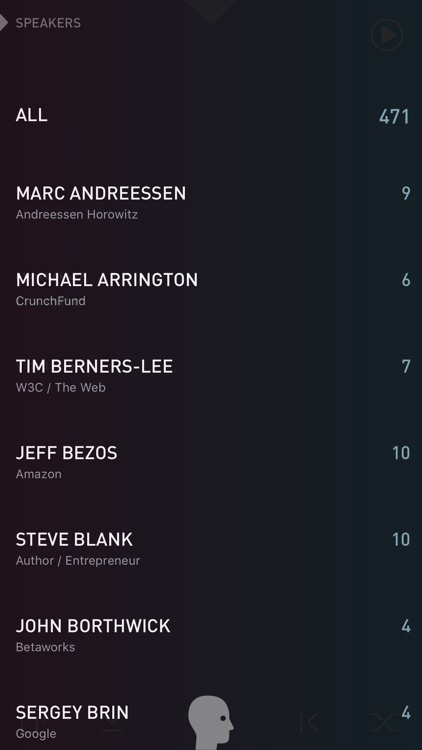This screenshot has height=750, width=422.
Task: Tap the faint shuffle icon in bottom bar
Action: pos(386,722)
